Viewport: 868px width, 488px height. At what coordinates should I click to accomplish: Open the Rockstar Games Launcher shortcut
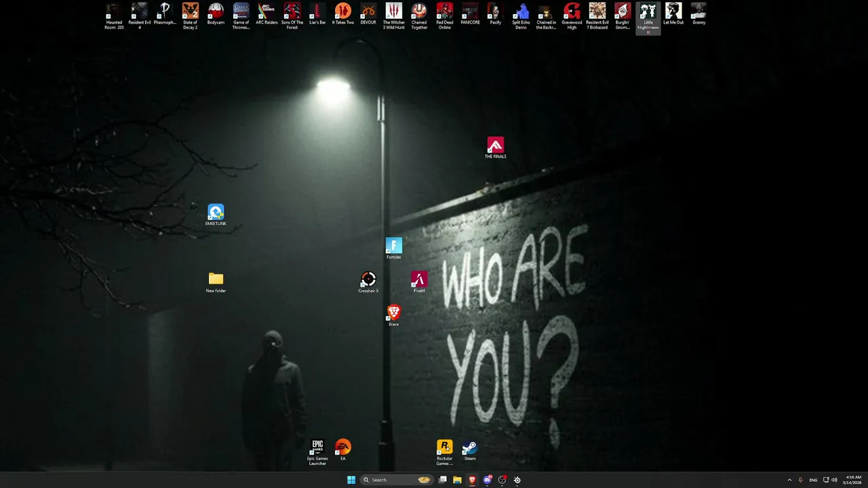(x=445, y=452)
